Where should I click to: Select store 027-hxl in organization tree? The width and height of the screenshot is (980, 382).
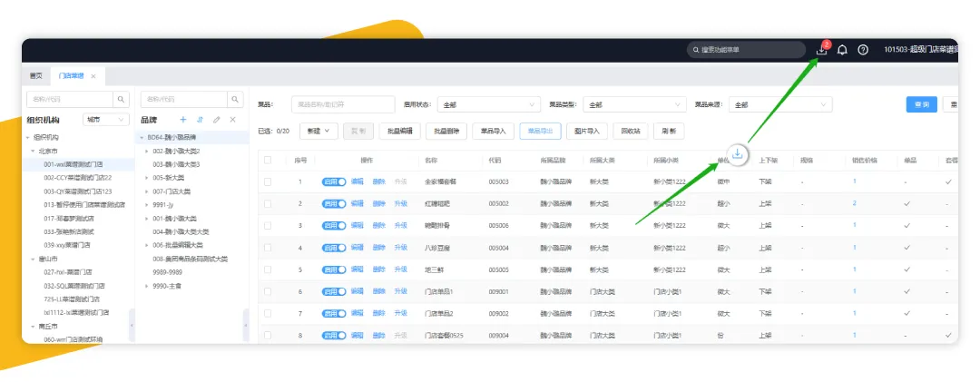68,272
